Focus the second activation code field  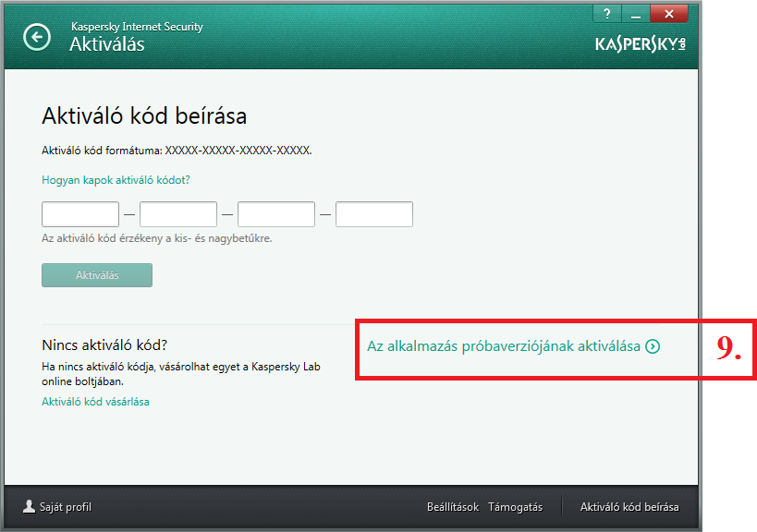pos(178,214)
